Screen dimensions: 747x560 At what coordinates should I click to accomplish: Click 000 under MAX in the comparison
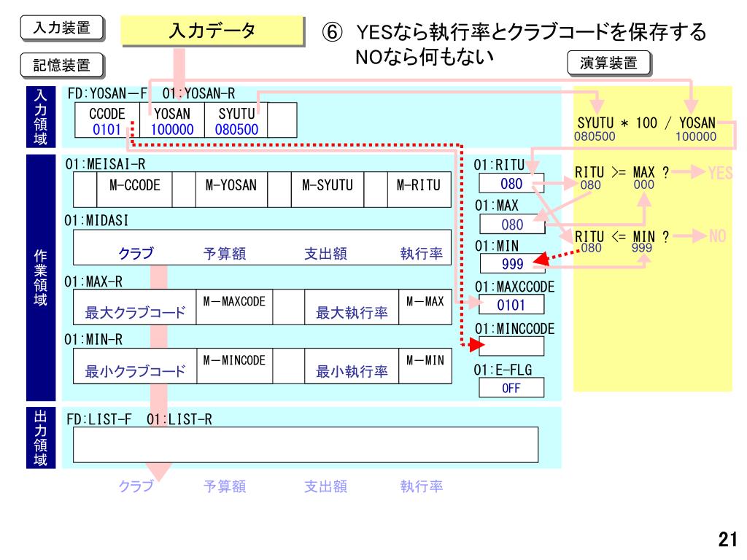643,184
